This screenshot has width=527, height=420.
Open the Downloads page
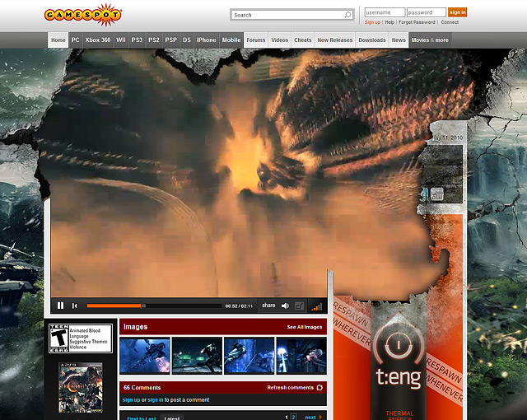[372, 40]
